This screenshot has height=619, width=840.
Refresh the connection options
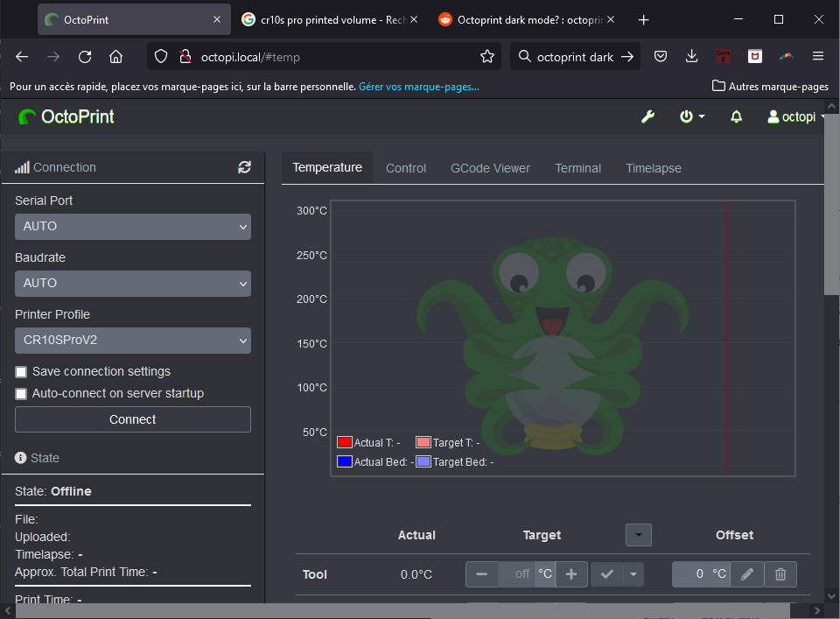coord(244,167)
